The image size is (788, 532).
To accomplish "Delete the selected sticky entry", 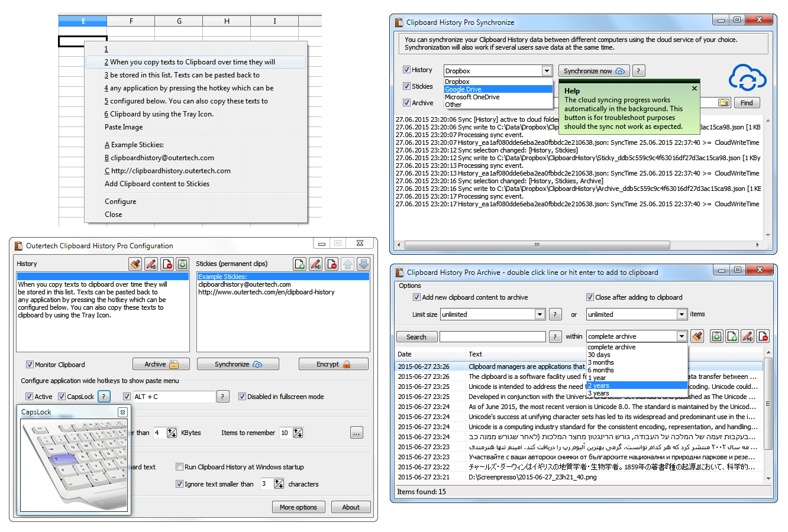I will (332, 264).
